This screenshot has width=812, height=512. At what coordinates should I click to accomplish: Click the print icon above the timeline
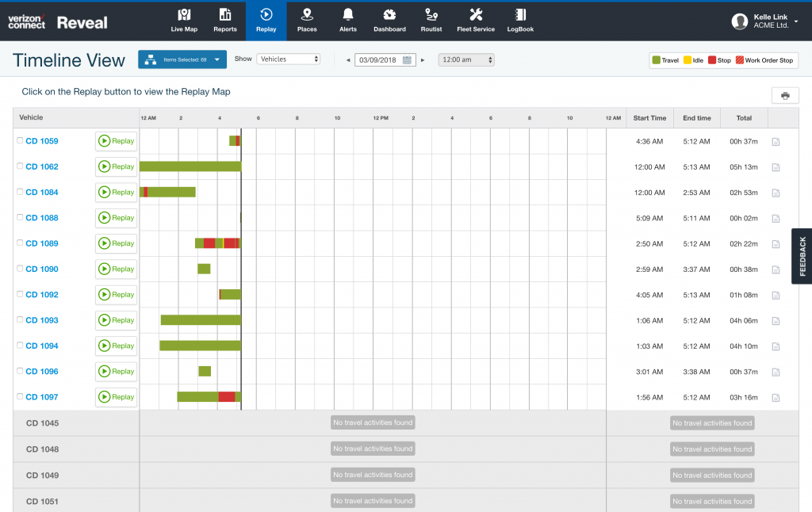click(785, 94)
